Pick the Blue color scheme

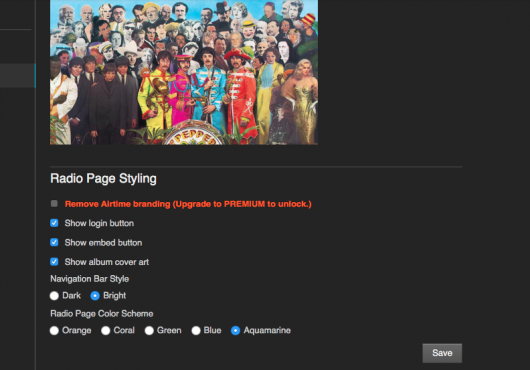pos(196,330)
